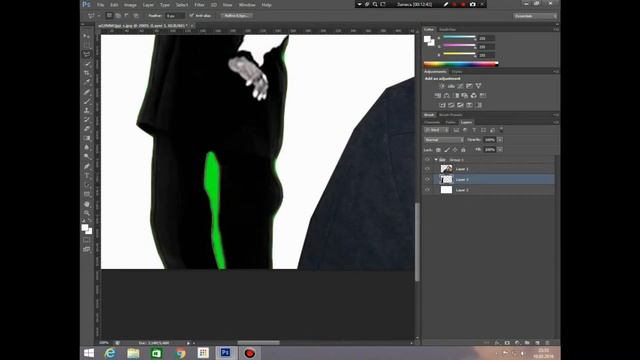
Task: Select the Magic Wand tool
Action: (87, 63)
